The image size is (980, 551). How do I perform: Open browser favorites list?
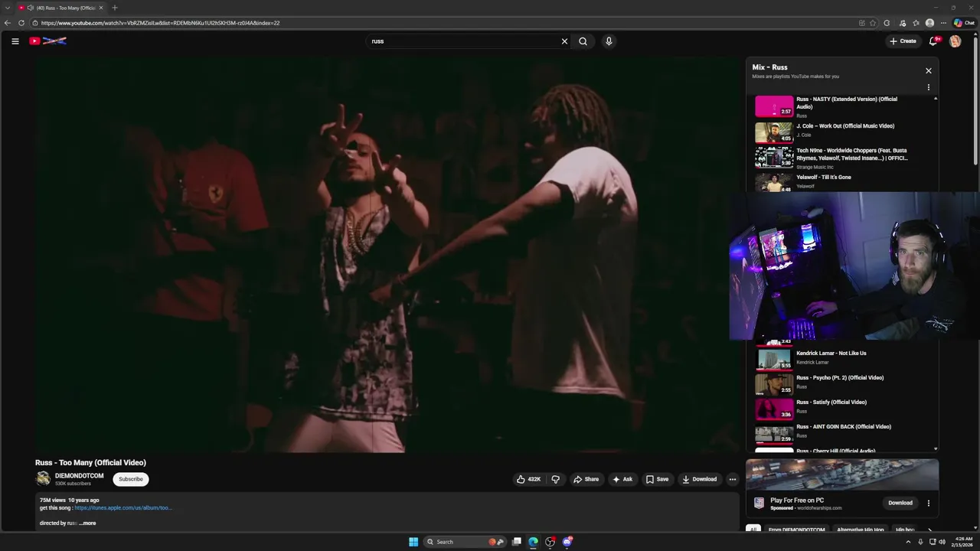click(916, 23)
